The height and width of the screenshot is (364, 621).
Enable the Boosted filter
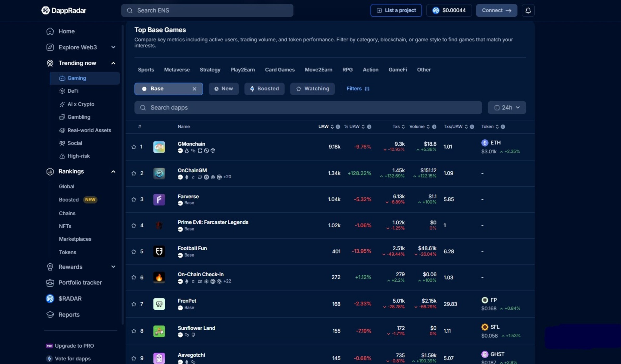click(x=264, y=89)
